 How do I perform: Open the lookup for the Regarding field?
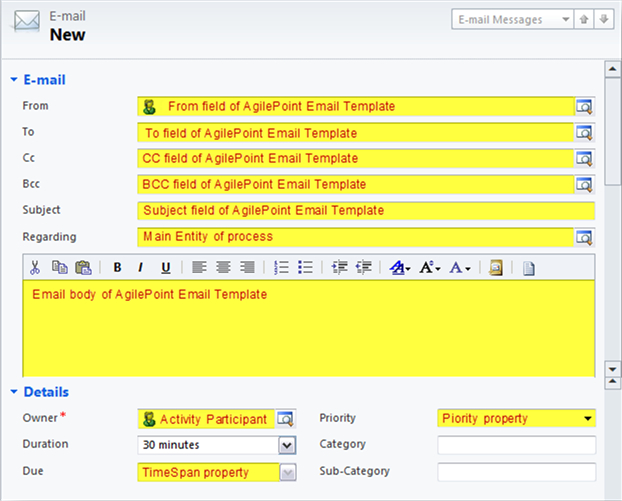pyautogui.click(x=585, y=236)
